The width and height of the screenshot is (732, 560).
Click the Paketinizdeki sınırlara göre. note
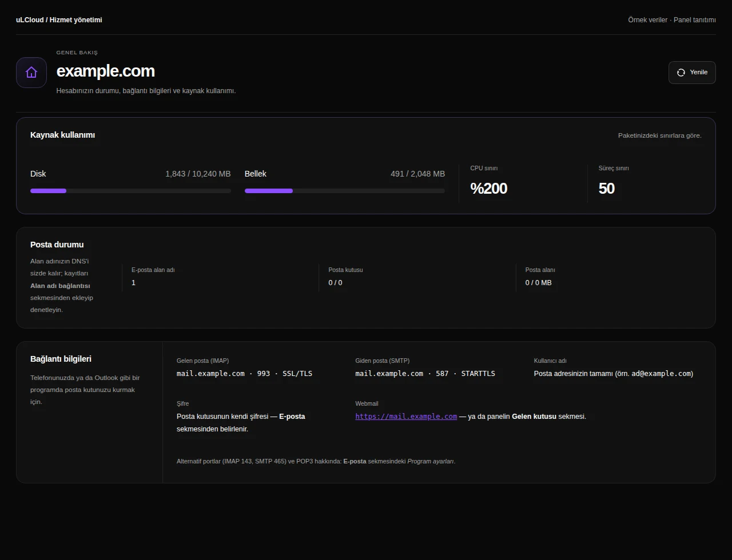[659, 135]
